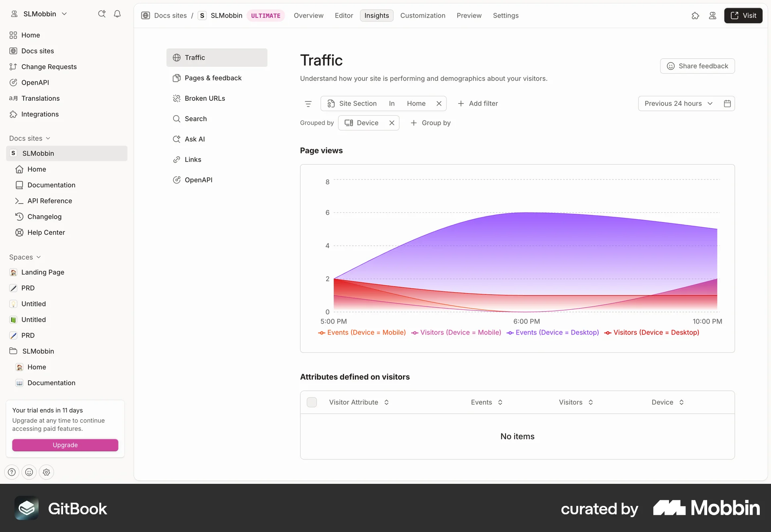This screenshot has height=532, width=771.
Task: Remove the Site Section Home filter
Action: tap(439, 104)
